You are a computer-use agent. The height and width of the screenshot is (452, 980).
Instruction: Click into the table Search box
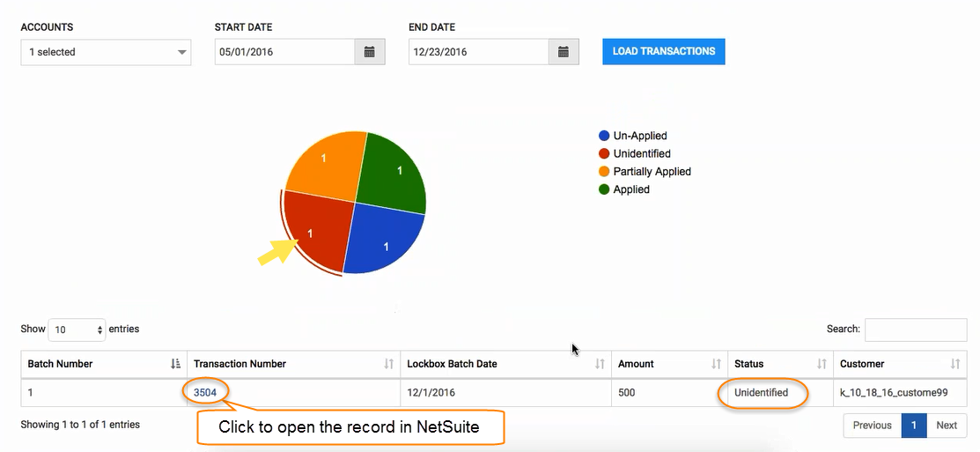pyautogui.click(x=916, y=330)
